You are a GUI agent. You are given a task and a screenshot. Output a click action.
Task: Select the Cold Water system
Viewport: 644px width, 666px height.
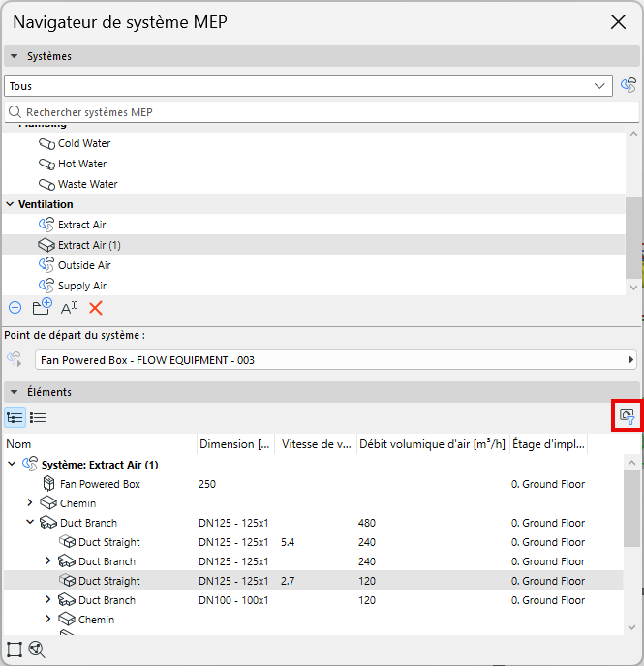84,143
